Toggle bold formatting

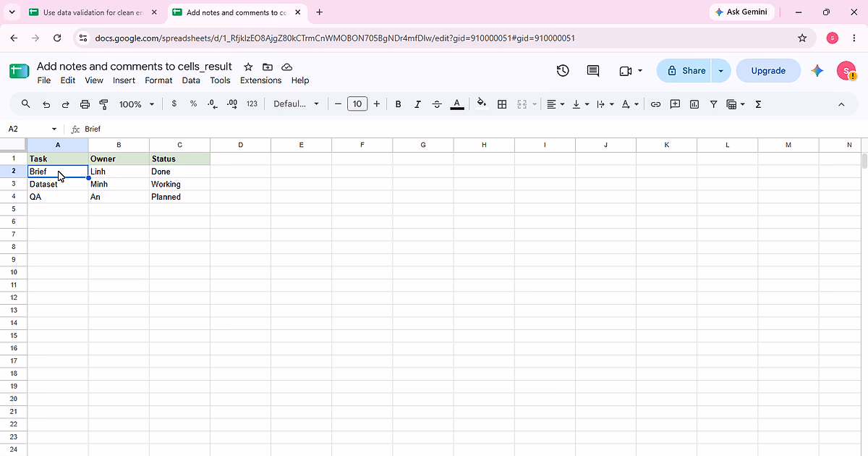tap(398, 104)
